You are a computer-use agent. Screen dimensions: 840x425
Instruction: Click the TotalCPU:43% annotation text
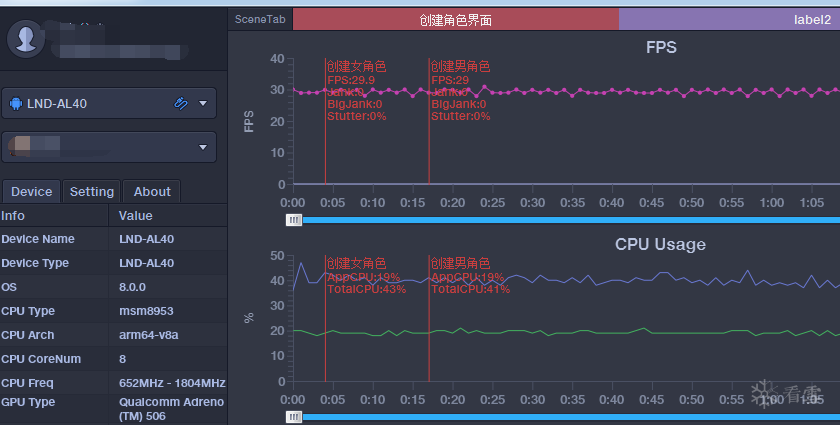[366, 289]
